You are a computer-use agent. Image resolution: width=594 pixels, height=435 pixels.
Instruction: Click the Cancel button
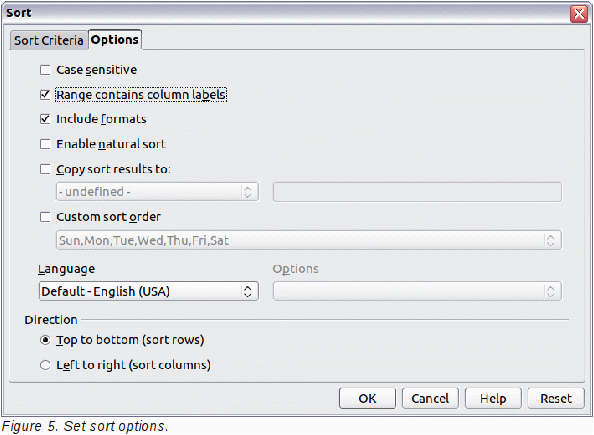tap(430, 398)
